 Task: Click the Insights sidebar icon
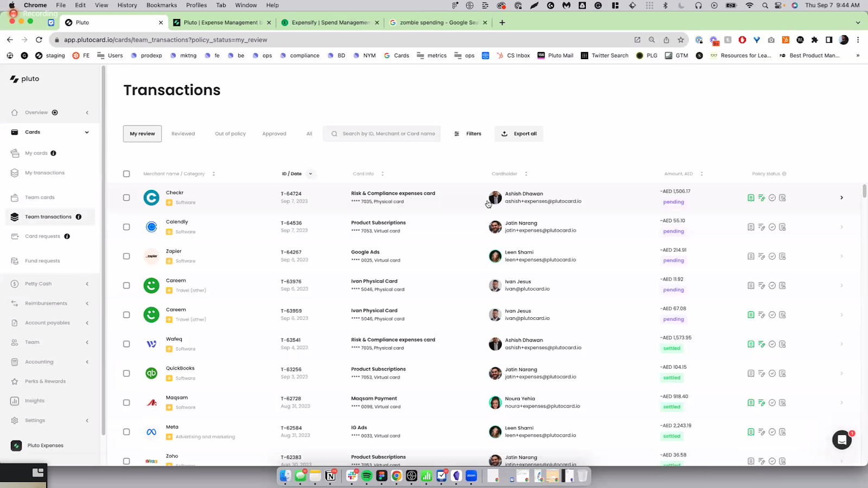click(x=15, y=401)
